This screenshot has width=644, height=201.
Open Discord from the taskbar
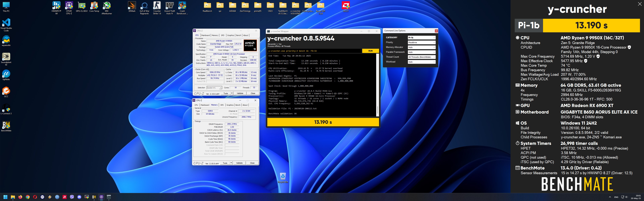click(79, 197)
